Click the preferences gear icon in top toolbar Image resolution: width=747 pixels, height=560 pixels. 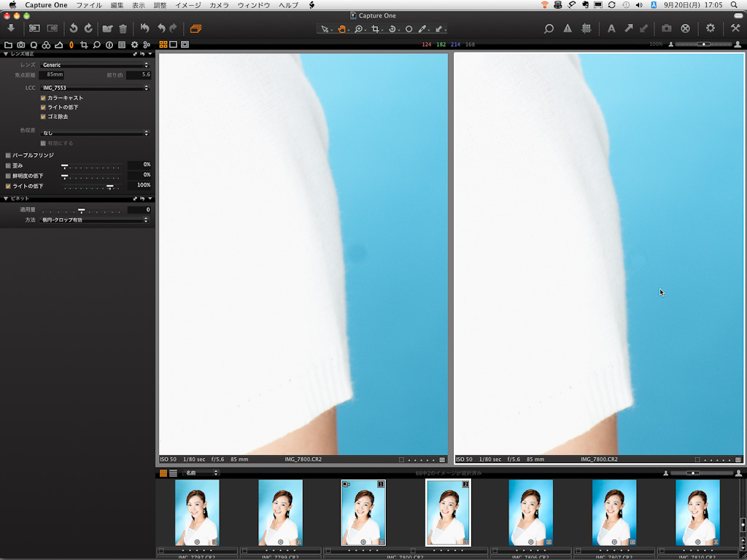(x=710, y=28)
